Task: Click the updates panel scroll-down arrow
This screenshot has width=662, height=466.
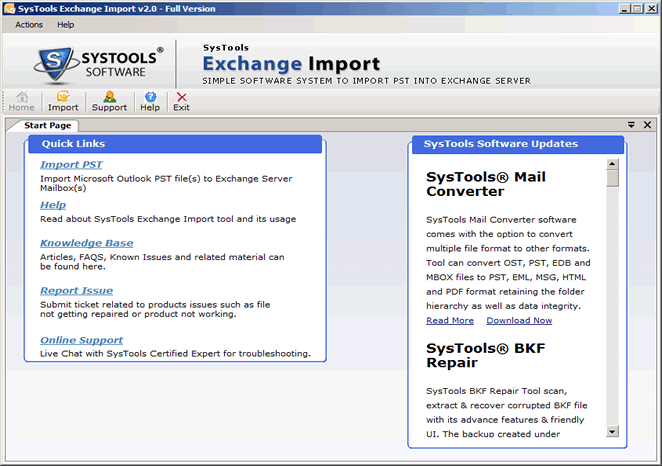Action: tap(613, 431)
